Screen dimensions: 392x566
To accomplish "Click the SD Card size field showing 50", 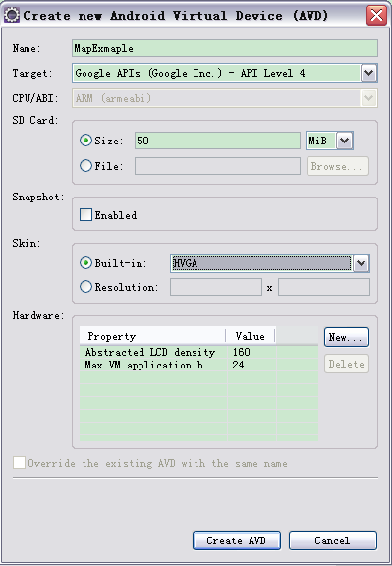I will 217,141.
